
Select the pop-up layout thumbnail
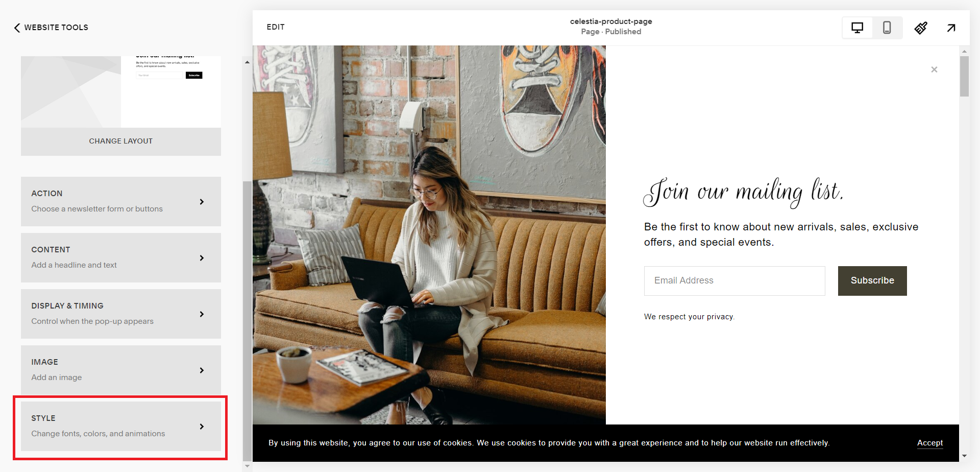121,91
